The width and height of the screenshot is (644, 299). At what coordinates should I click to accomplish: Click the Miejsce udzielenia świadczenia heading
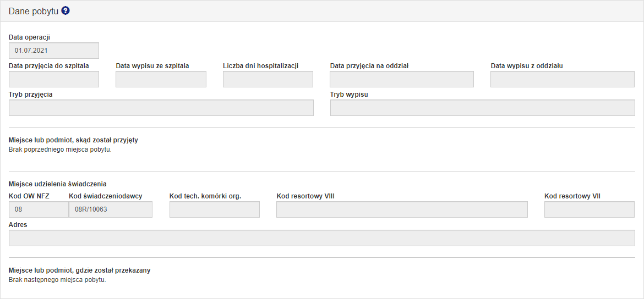pos(58,184)
